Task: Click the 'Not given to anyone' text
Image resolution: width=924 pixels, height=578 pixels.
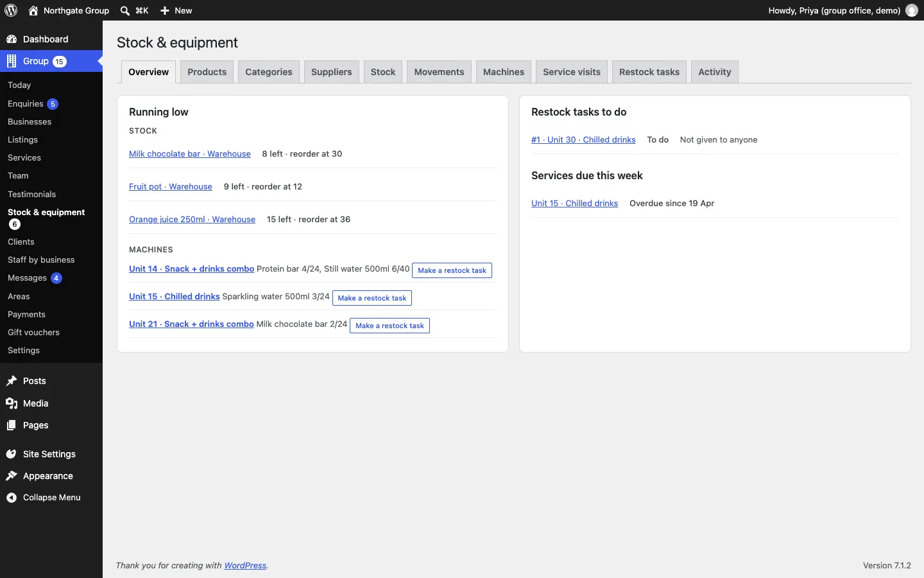Action: point(719,140)
